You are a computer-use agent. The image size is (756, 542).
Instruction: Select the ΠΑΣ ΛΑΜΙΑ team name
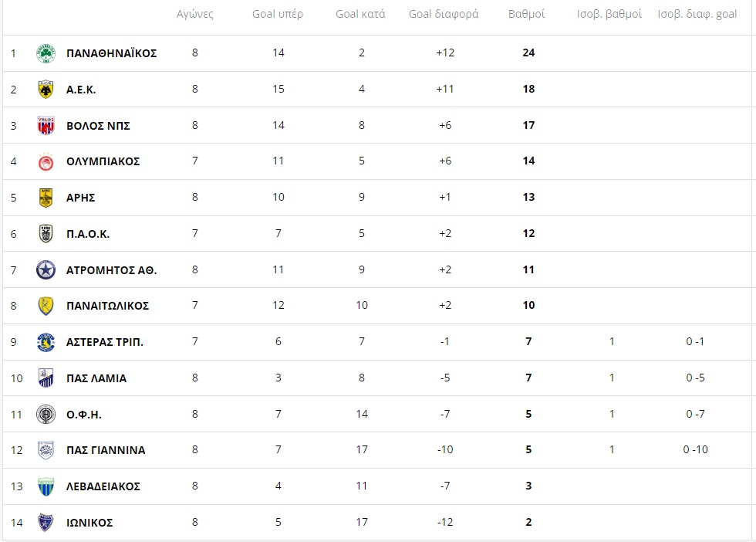96,378
